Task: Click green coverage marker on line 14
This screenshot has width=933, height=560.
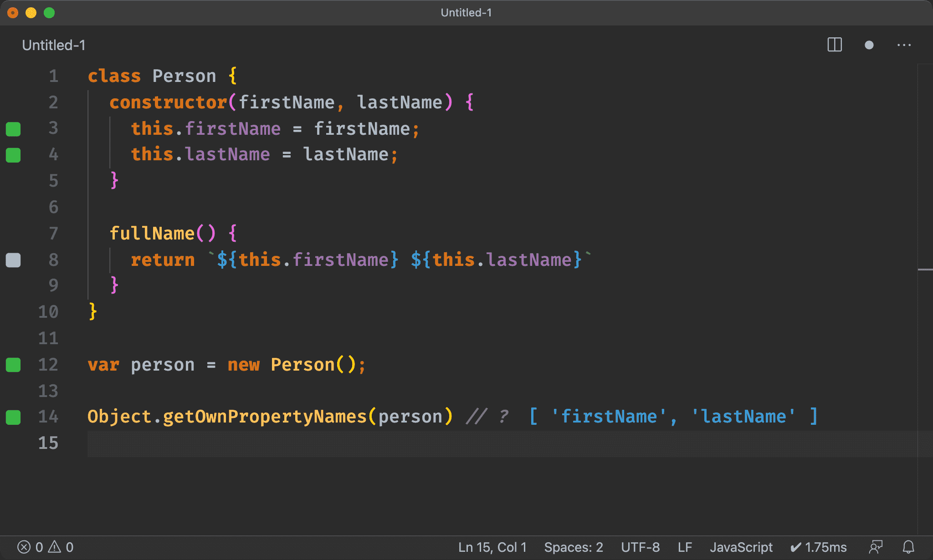Action: tap(13, 417)
